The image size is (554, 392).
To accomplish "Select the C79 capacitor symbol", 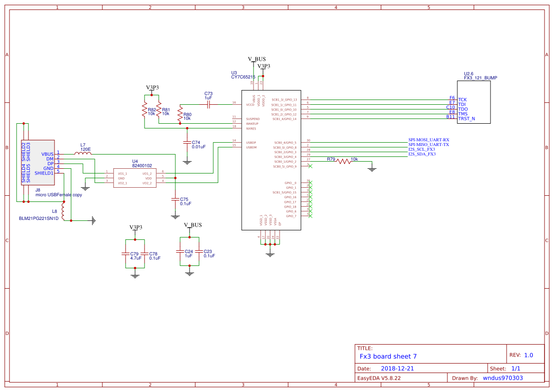I will [x=126, y=254].
